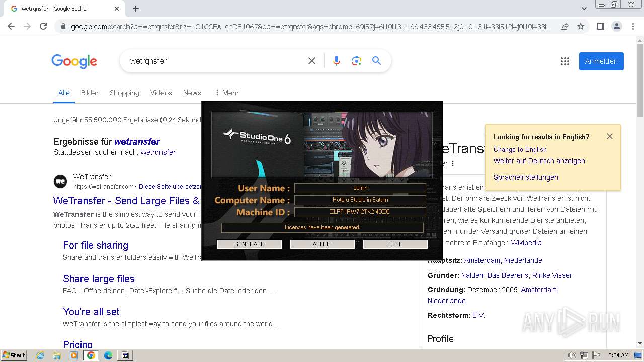Open a new tab with the plus button
The image size is (644, 362).
click(136, 9)
